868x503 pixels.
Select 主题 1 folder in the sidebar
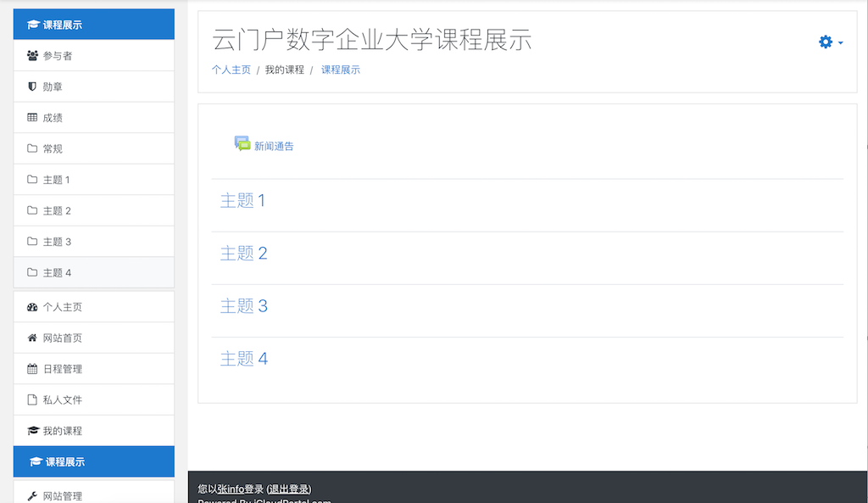coord(56,180)
